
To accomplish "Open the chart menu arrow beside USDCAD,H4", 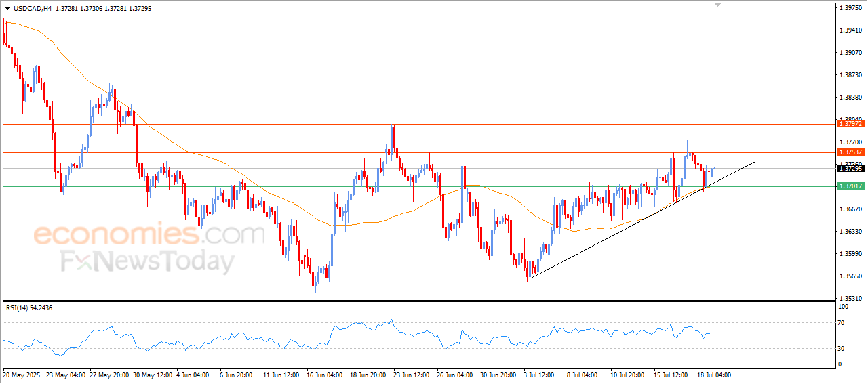I will (x=7, y=8).
